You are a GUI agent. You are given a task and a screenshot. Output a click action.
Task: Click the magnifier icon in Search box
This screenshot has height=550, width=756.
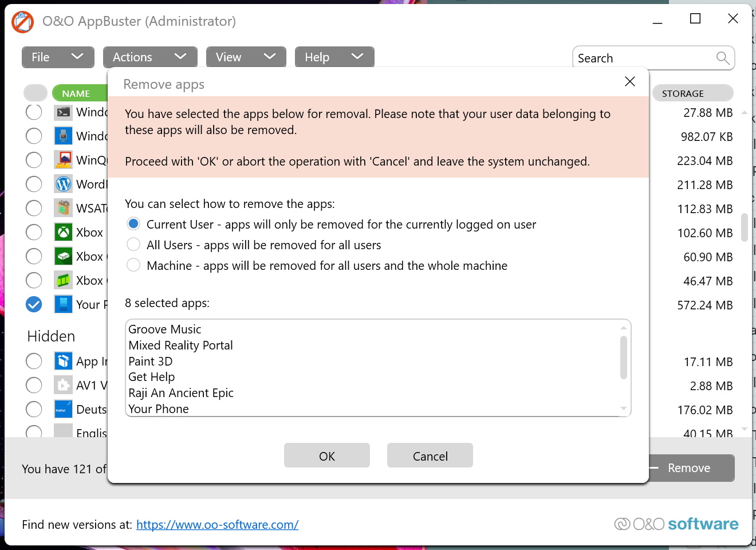coord(723,58)
